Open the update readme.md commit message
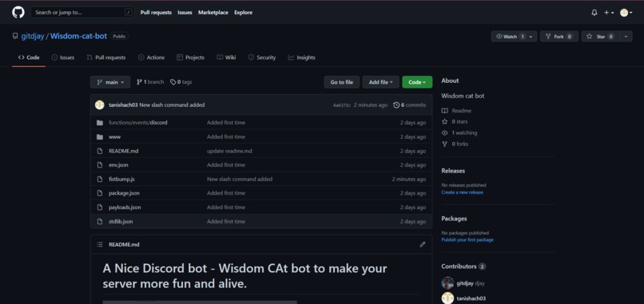644x304 pixels. 229,151
